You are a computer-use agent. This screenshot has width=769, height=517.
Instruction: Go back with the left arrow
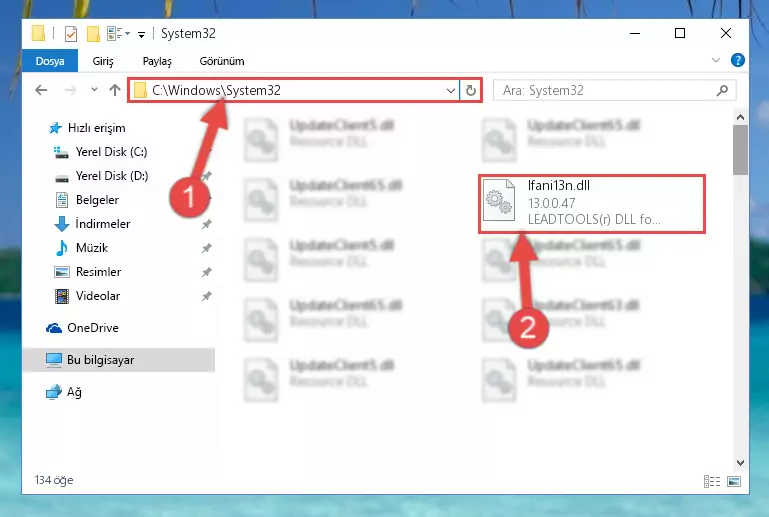[x=41, y=90]
